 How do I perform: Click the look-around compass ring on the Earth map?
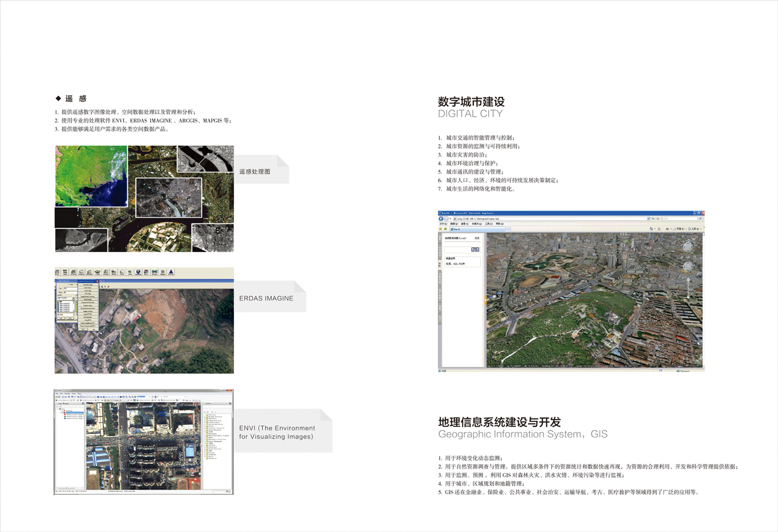(x=688, y=246)
